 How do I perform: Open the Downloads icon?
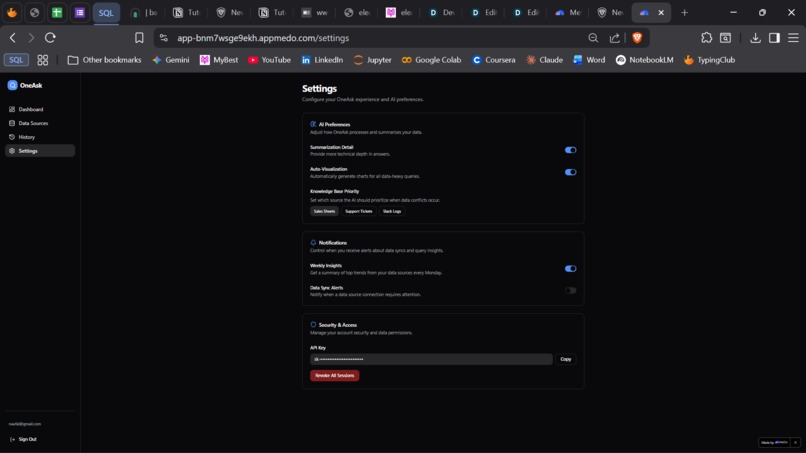tap(755, 38)
